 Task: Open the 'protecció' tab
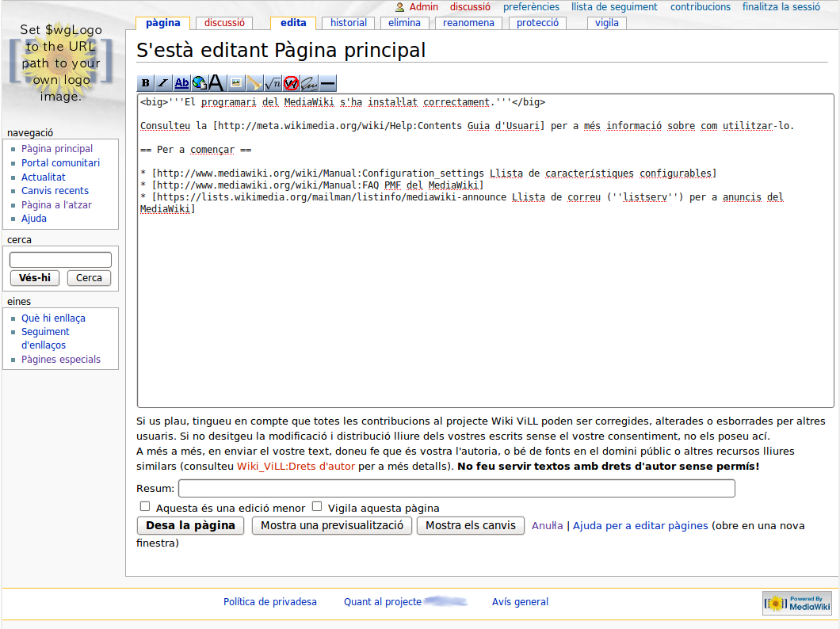pyautogui.click(x=537, y=23)
